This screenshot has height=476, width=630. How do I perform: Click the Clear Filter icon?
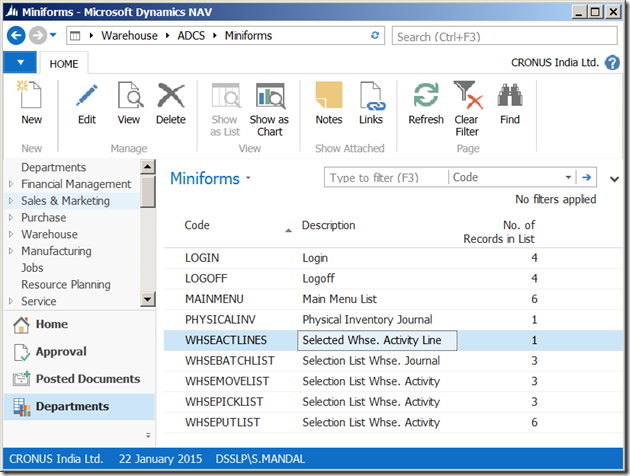tap(468, 95)
